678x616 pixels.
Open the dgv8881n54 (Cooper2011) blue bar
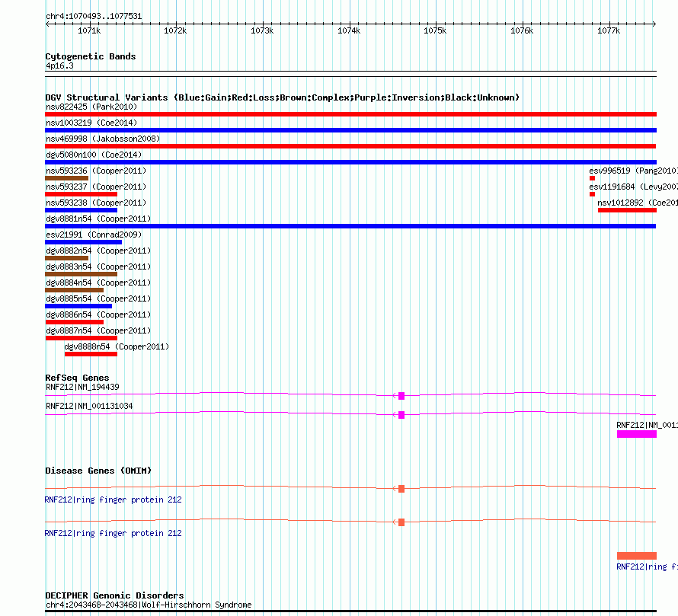(350, 226)
